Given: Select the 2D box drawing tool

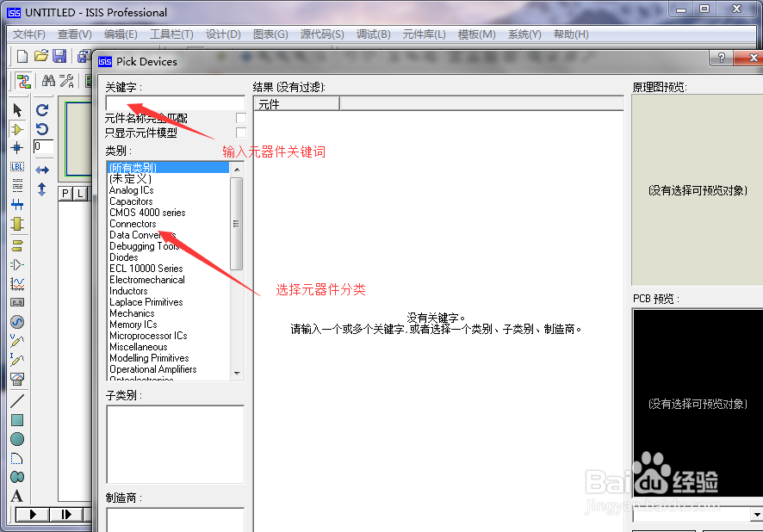Looking at the screenshot, I should click(x=17, y=420).
